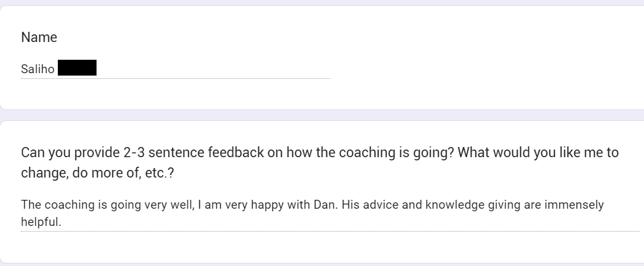The width and height of the screenshot is (644, 266).
Task: Click the word "helpful." in the answer
Action: 41,222
